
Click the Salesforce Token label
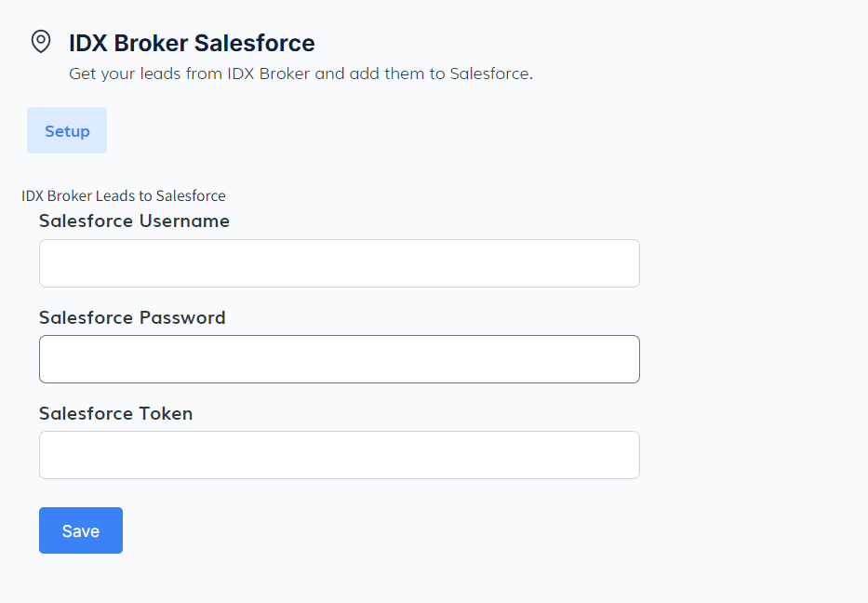[115, 413]
